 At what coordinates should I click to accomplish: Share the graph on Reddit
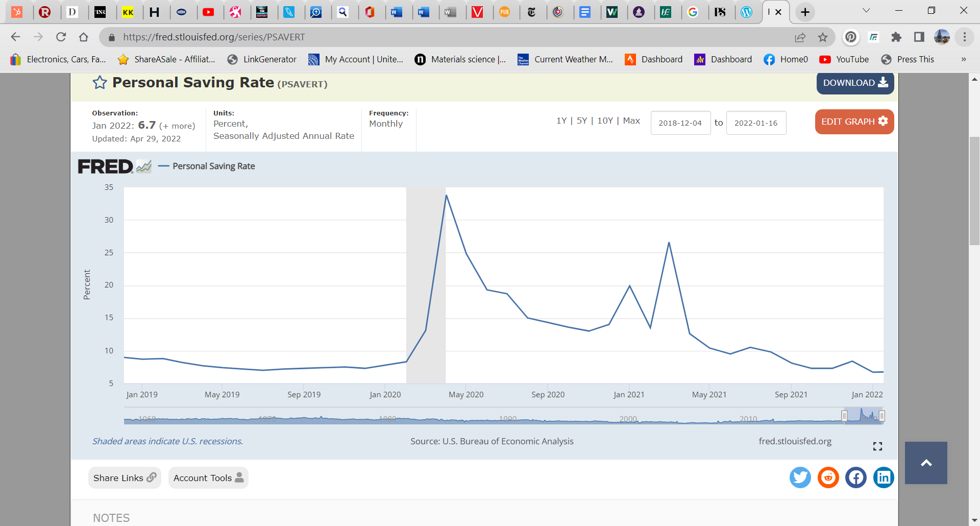(x=828, y=478)
